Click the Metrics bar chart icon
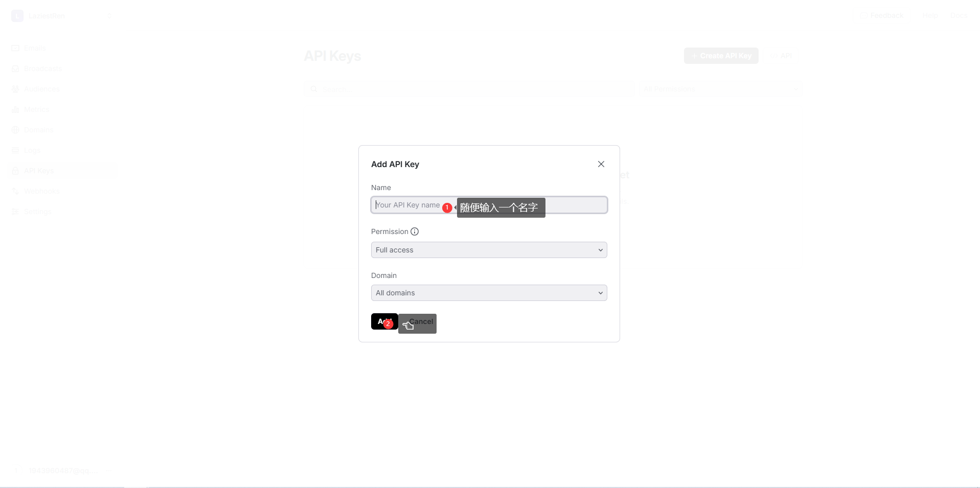980x488 pixels. click(15, 109)
